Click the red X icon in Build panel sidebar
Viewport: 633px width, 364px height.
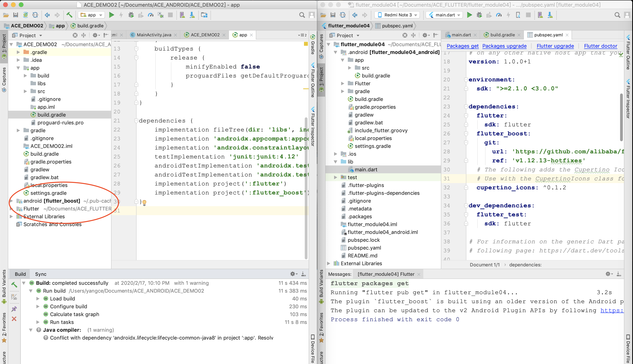(14, 319)
